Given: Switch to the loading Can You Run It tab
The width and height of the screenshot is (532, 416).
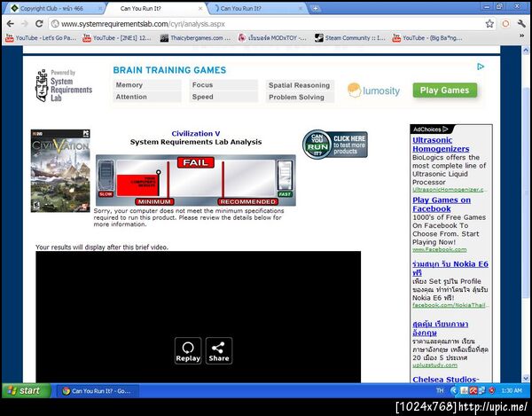Looking at the screenshot, I should 256,9.
